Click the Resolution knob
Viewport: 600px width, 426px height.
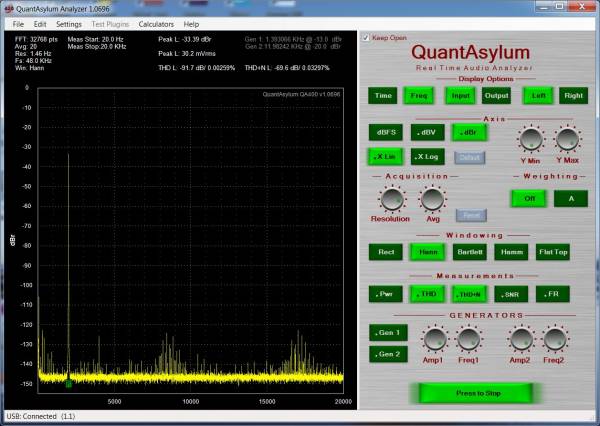(392, 199)
